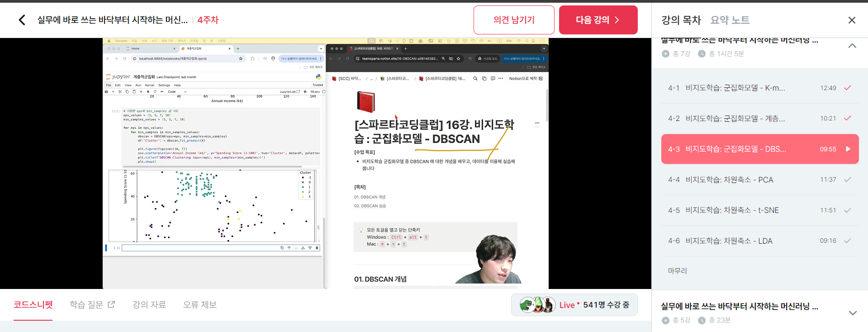The image size is (868, 332).
Task: Open the Kernel menu in Jupyter
Action: 150,85
